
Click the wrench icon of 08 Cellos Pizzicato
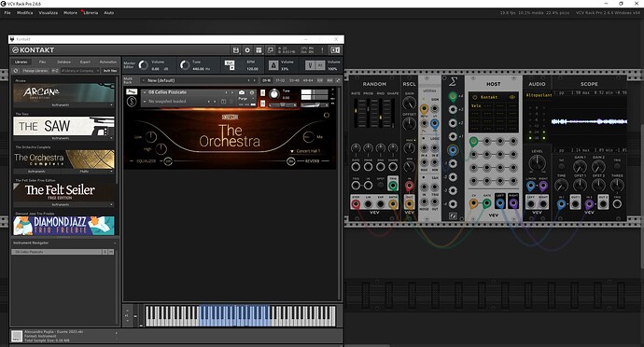pyautogui.click(x=132, y=91)
